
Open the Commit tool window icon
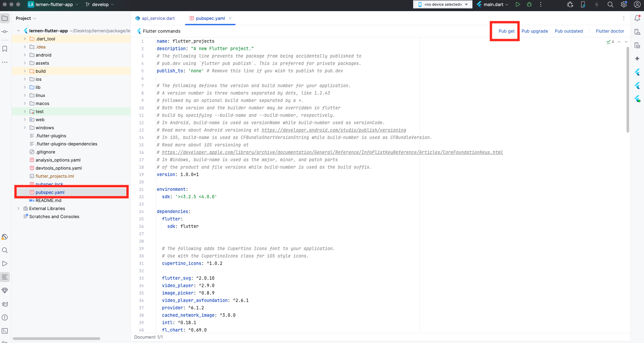(x=5, y=32)
